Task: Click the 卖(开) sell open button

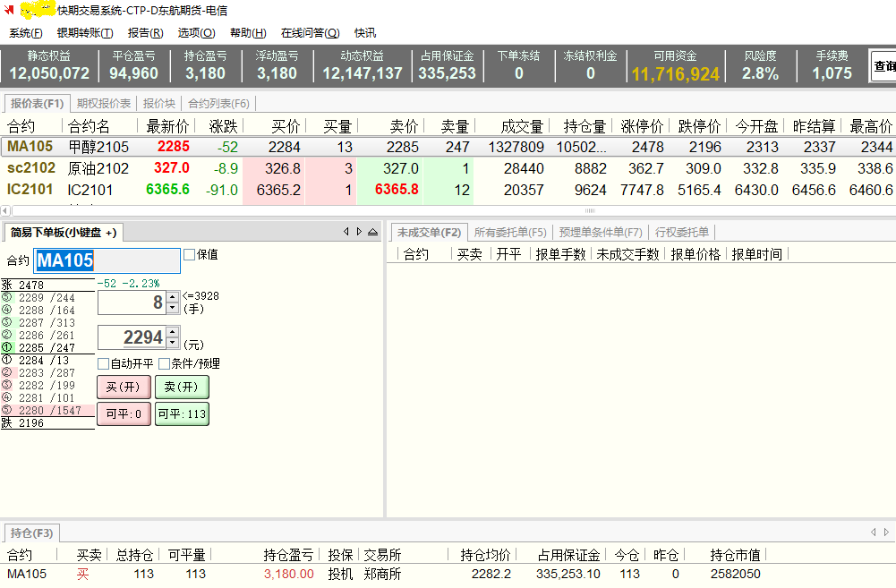Action: point(182,387)
